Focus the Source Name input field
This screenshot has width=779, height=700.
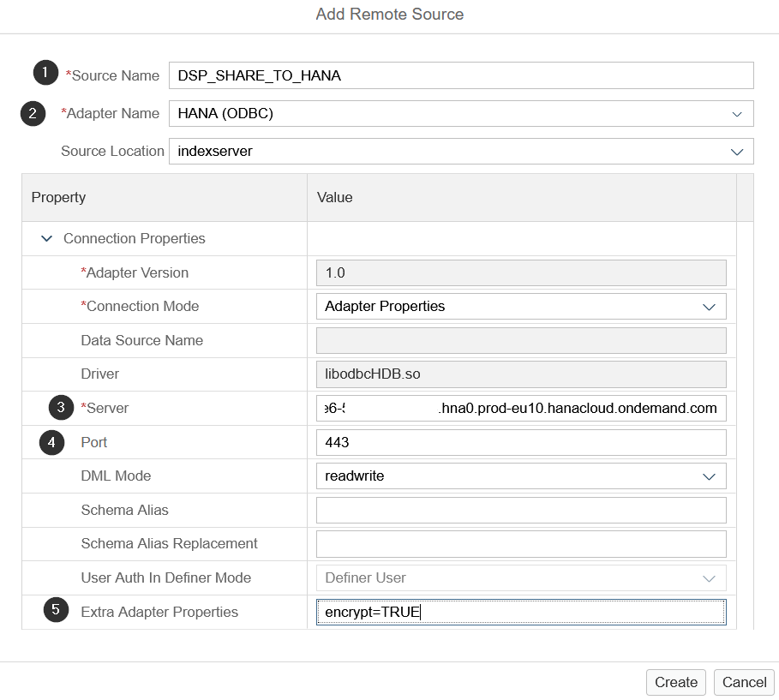point(461,75)
